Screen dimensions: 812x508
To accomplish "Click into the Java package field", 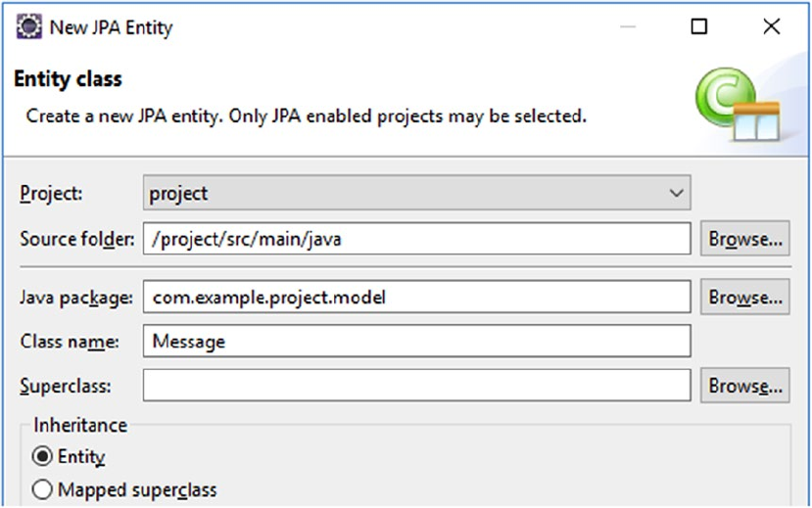I will pos(417,297).
